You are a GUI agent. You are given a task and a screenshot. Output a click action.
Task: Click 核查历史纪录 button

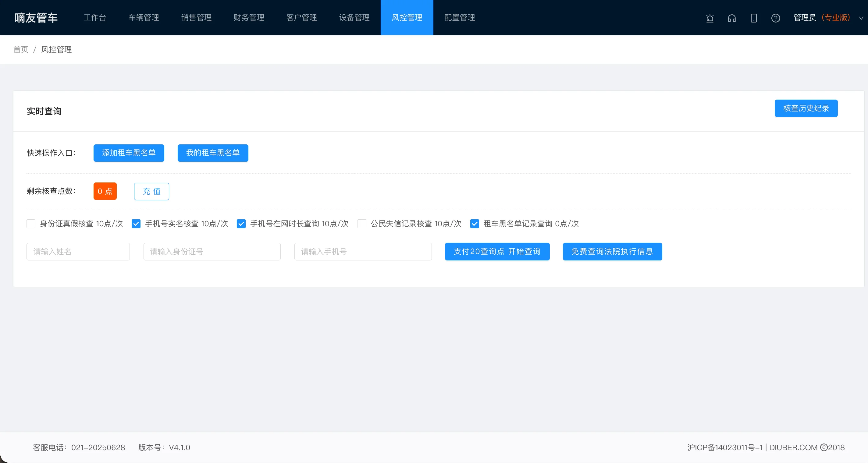(x=806, y=108)
